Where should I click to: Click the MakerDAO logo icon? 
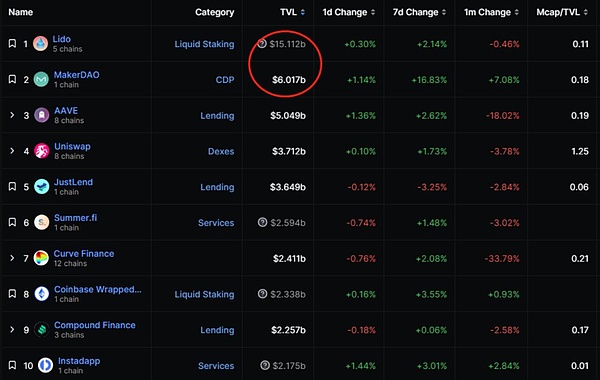click(x=41, y=79)
